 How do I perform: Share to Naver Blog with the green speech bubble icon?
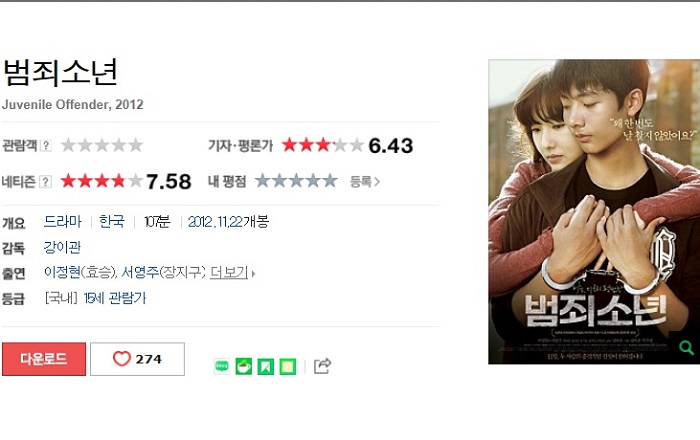(222, 366)
